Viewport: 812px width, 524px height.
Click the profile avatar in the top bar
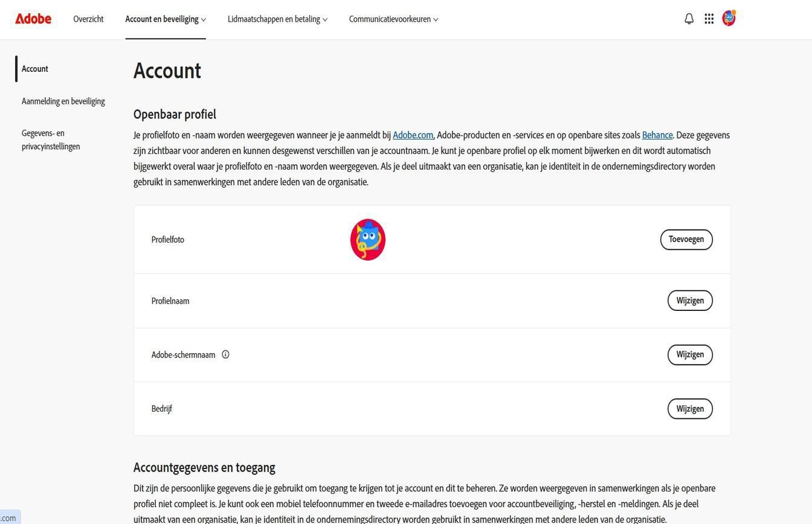point(729,18)
